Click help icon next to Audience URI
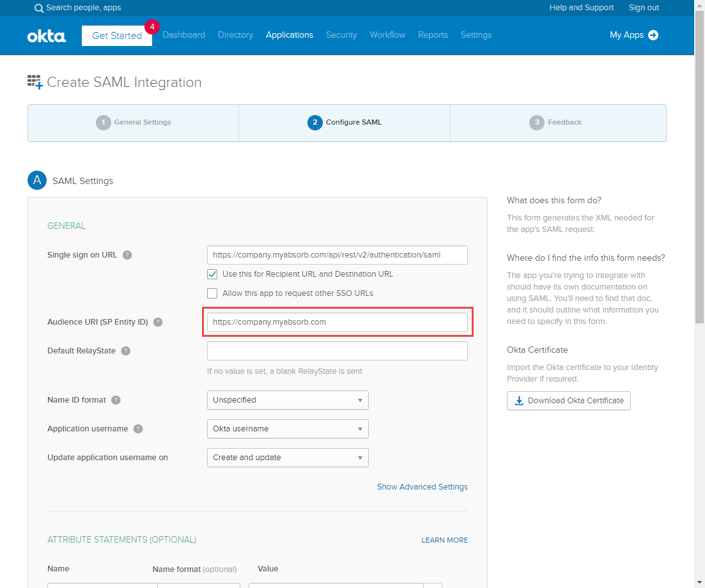Image resolution: width=705 pixels, height=588 pixels. tap(158, 322)
